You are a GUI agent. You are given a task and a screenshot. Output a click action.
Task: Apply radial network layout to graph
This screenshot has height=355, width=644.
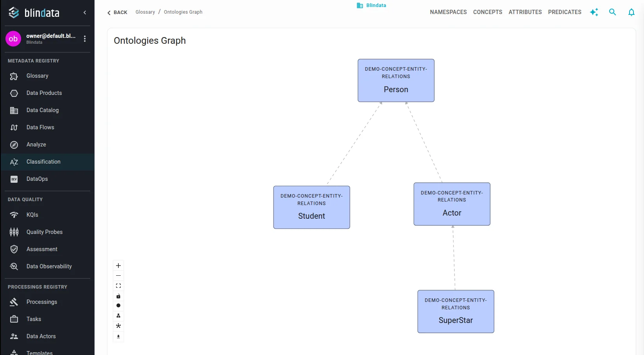(x=118, y=326)
